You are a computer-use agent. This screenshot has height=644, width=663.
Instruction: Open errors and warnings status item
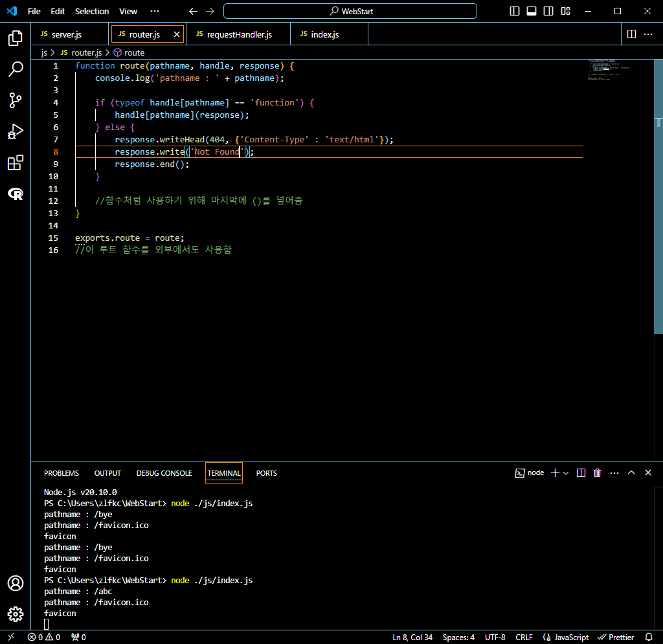pos(44,637)
